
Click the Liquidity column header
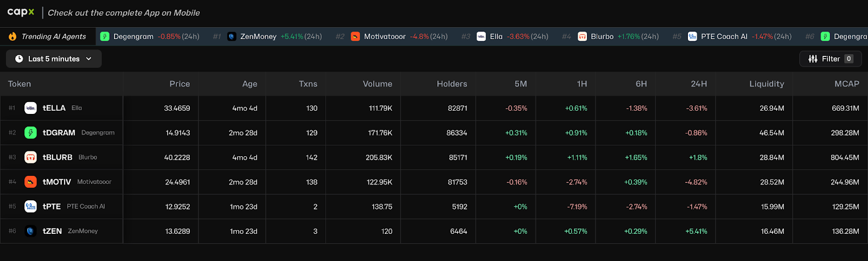767,84
